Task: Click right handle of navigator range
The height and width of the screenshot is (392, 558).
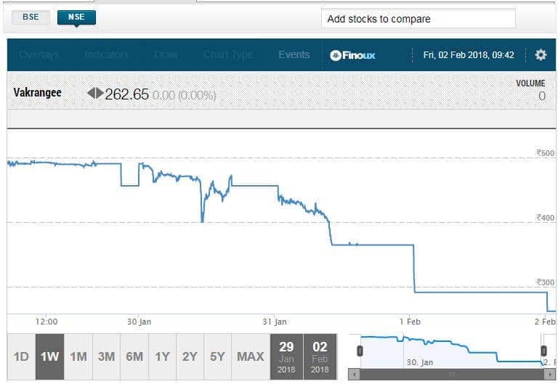Action: [545, 351]
